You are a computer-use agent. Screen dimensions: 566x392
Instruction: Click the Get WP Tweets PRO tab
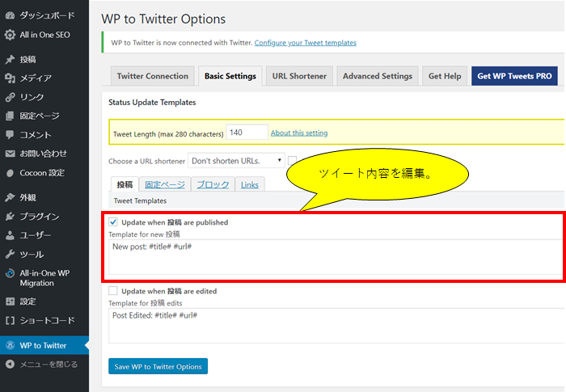(x=514, y=76)
